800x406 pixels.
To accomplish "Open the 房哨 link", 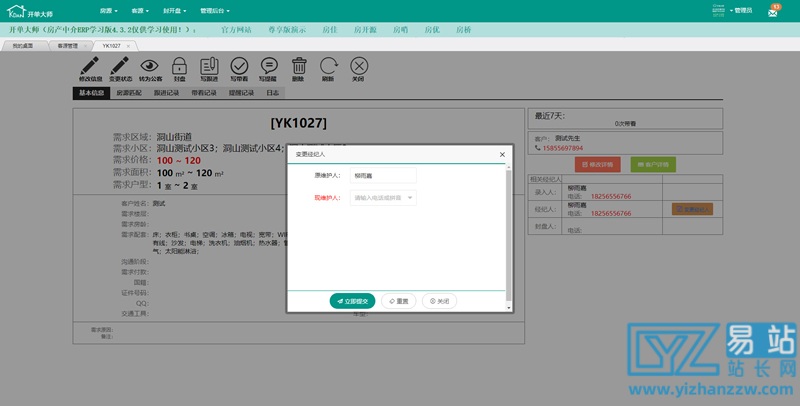I will (401, 30).
